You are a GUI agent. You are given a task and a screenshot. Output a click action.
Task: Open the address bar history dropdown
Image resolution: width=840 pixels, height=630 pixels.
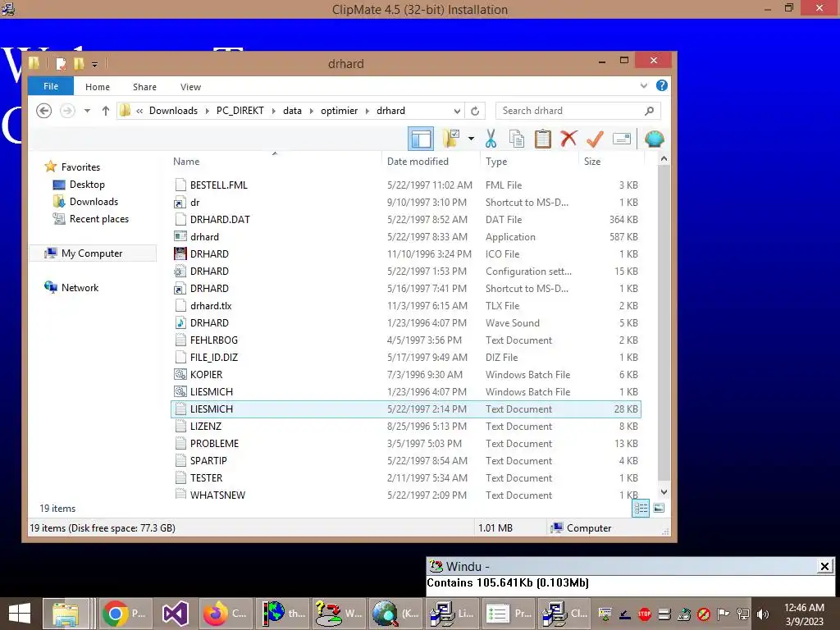click(457, 111)
